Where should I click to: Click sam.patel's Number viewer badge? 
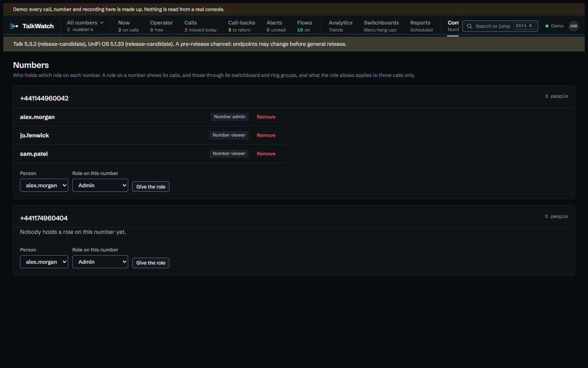click(x=229, y=154)
